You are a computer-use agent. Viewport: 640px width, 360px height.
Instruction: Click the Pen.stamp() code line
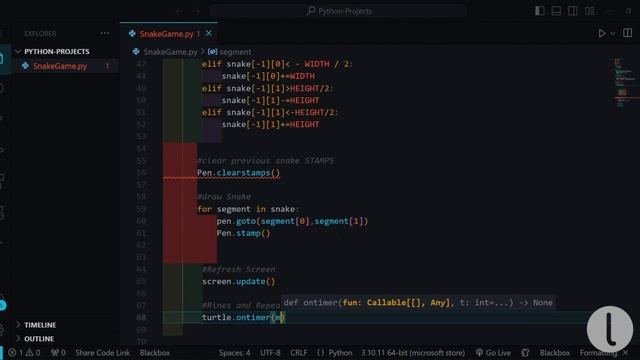pos(243,233)
